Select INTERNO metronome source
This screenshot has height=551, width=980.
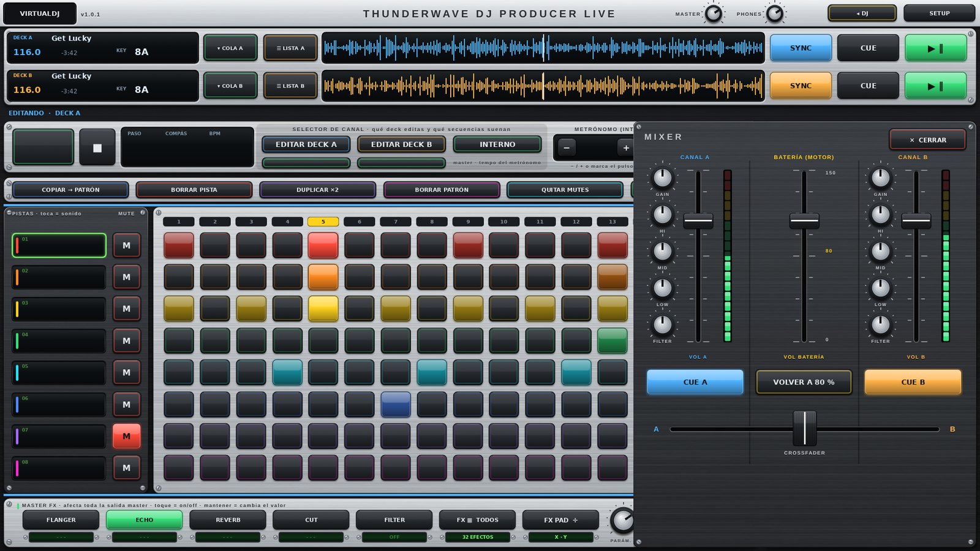(x=497, y=144)
